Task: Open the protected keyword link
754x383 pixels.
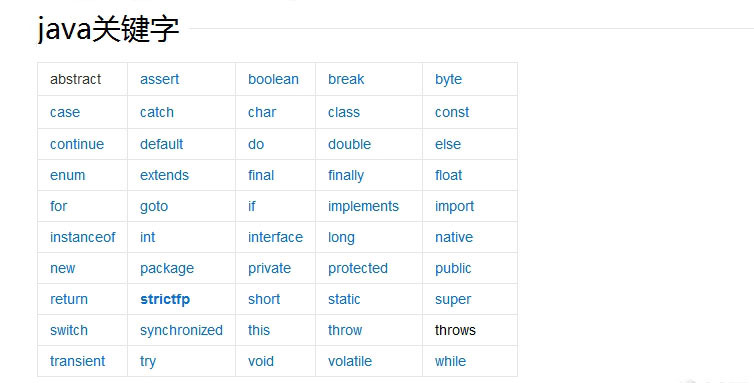Action: pos(358,268)
